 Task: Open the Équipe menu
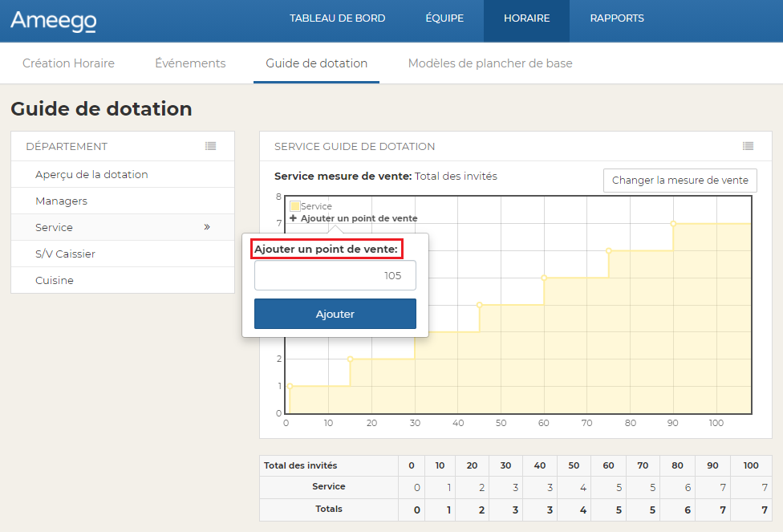[444, 18]
